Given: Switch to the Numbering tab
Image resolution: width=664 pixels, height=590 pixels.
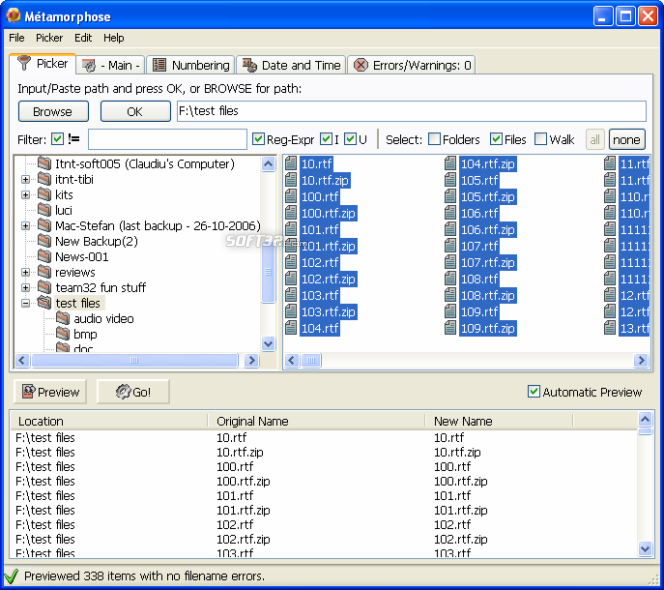Looking at the screenshot, I should [x=191, y=65].
